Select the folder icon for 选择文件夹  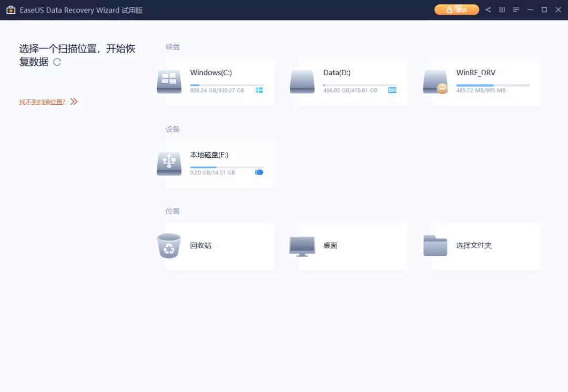click(x=435, y=246)
